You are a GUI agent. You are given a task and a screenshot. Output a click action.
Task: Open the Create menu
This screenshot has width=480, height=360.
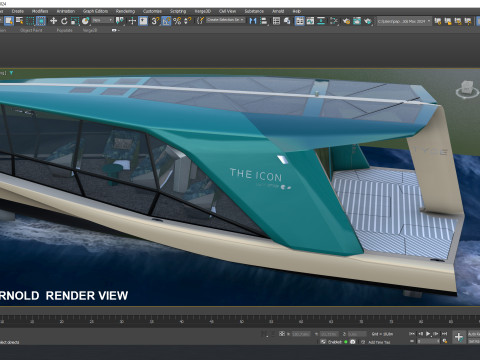click(18, 11)
